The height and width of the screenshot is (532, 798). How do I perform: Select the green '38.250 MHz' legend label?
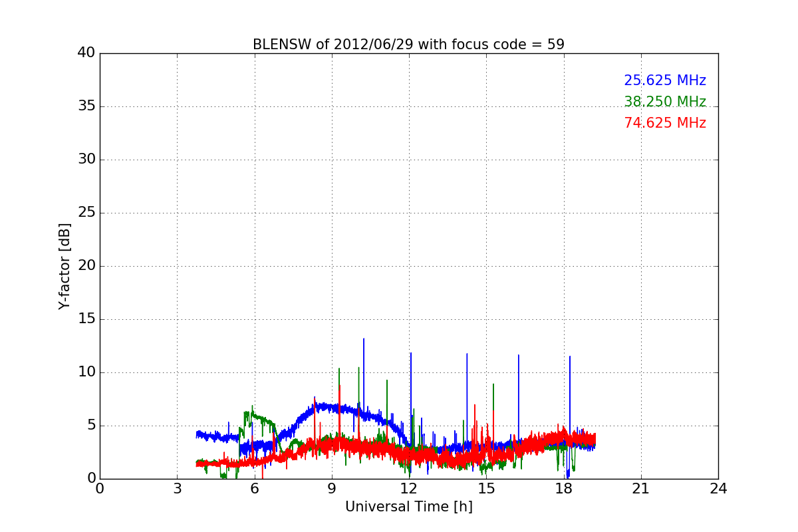coord(665,102)
